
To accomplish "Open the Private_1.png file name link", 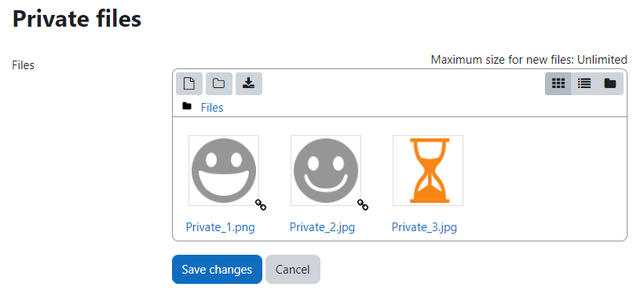I will (x=220, y=227).
